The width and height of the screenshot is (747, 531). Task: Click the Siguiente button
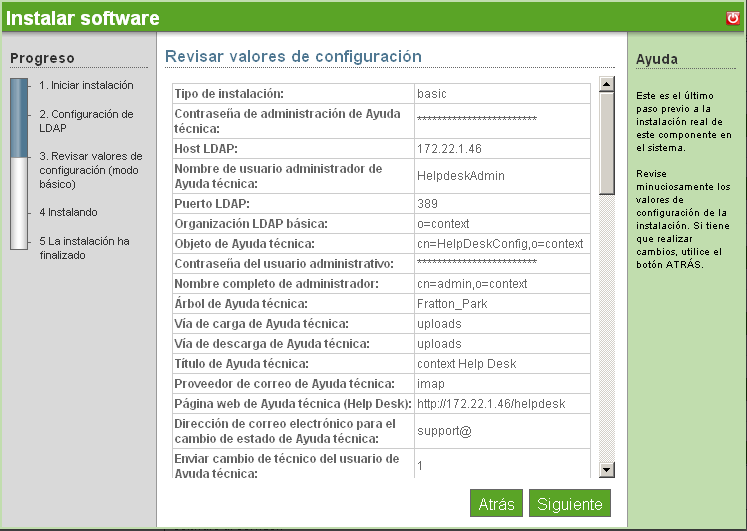pyautogui.click(x=570, y=503)
